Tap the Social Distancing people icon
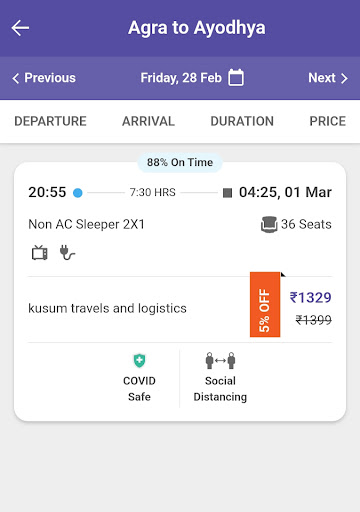 tap(220, 360)
